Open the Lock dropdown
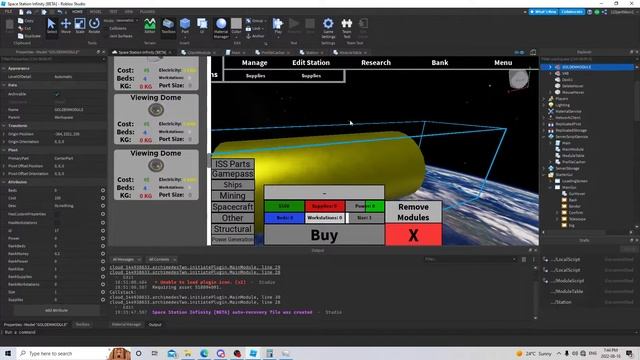The image size is (640, 360). click(x=254, y=29)
